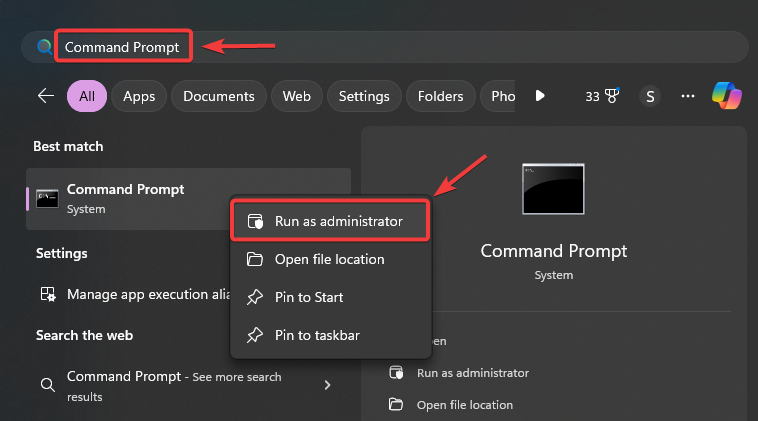758x421 pixels.
Task: Click the back arrow in search
Action: 45,96
